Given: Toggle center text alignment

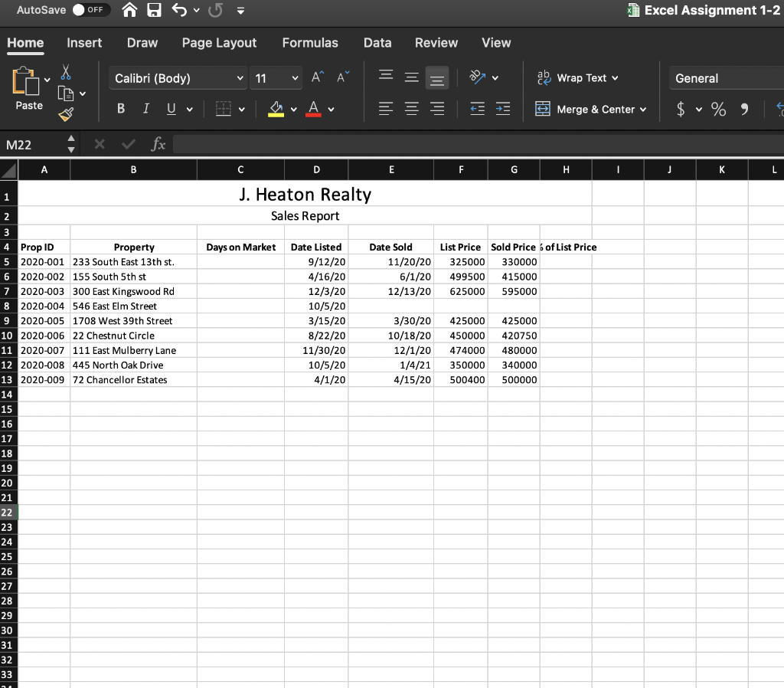Looking at the screenshot, I should click(411, 108).
